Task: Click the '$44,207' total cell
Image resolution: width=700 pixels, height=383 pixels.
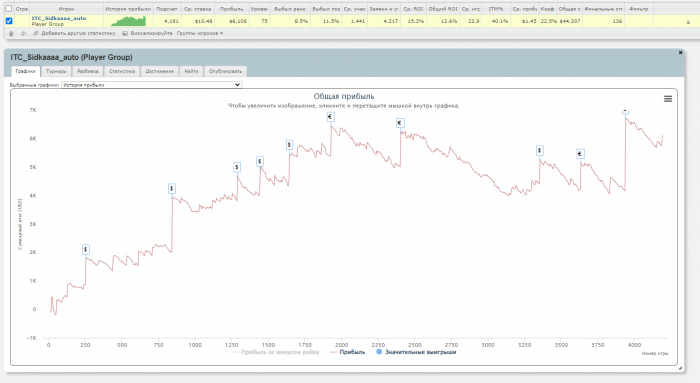Action: tap(570, 21)
